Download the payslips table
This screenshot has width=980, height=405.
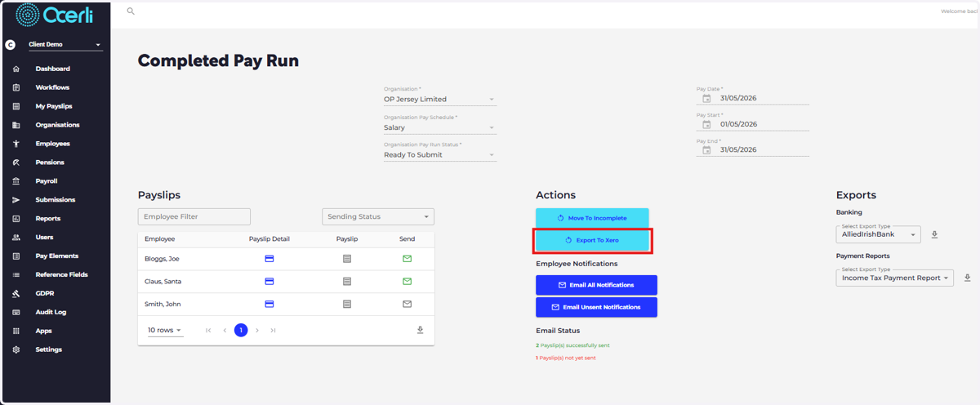(421, 330)
